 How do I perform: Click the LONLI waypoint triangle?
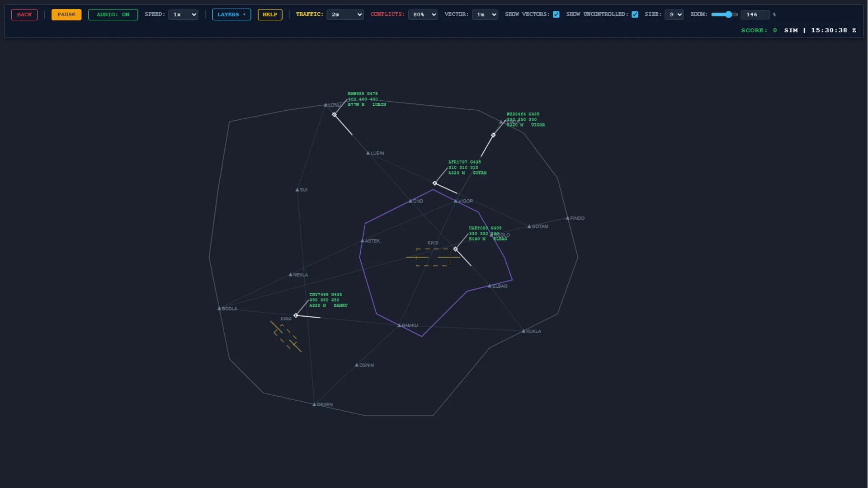click(x=325, y=105)
